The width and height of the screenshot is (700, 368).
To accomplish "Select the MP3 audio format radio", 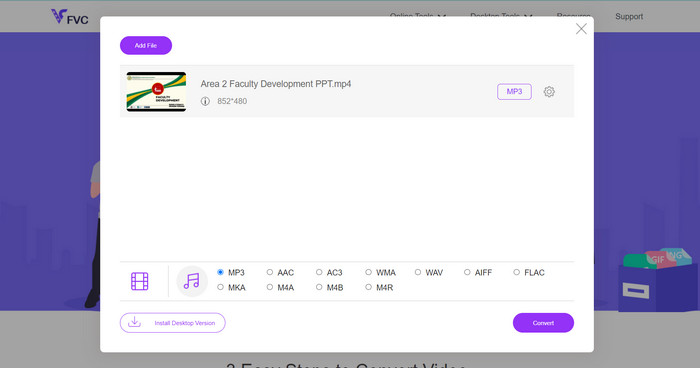I will pyautogui.click(x=220, y=272).
